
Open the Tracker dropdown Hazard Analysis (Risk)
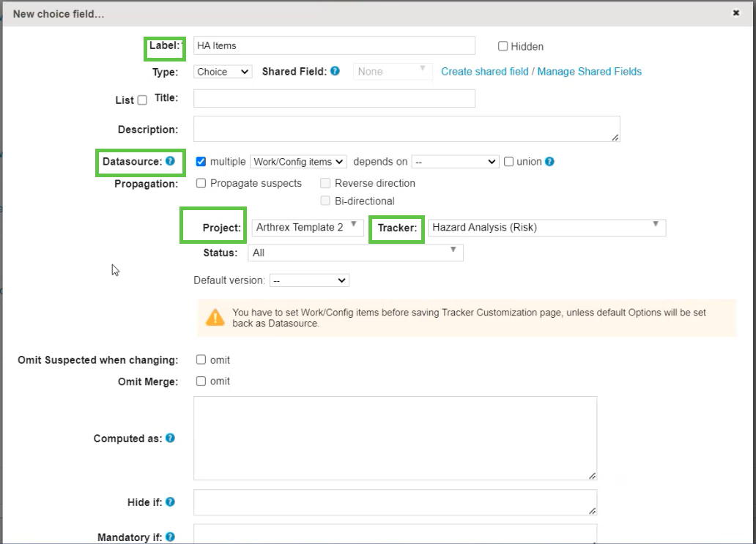(546, 227)
